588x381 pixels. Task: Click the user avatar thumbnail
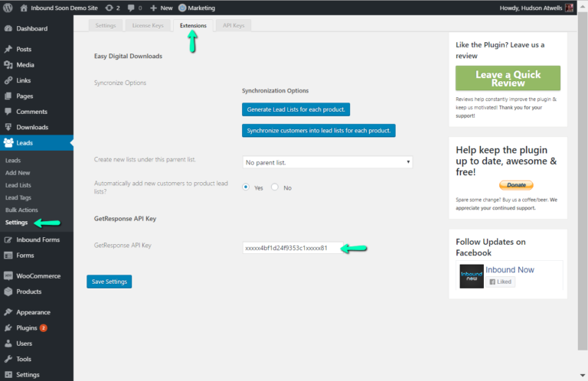(570, 8)
